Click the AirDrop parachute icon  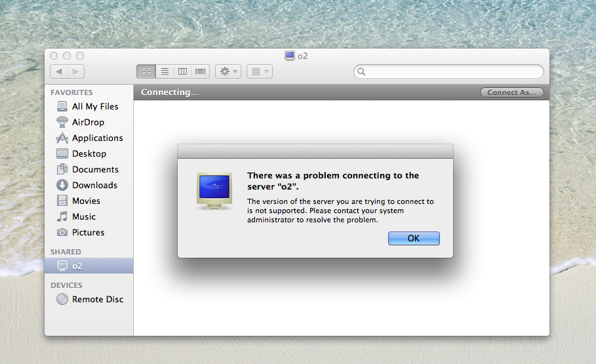(x=62, y=122)
